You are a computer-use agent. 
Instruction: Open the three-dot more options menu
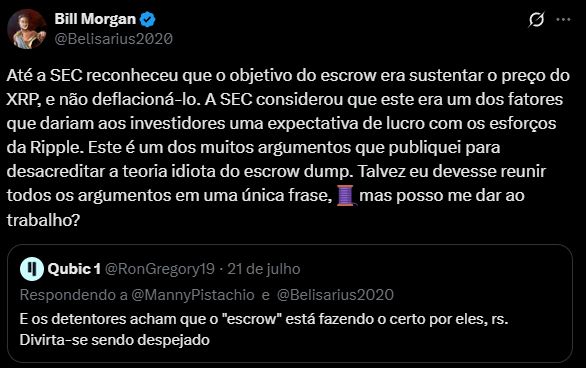(563, 19)
